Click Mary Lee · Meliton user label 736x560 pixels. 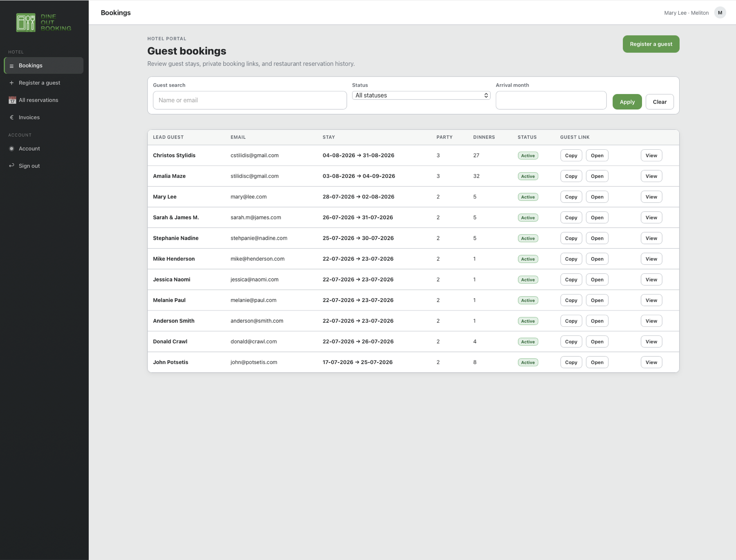click(686, 13)
